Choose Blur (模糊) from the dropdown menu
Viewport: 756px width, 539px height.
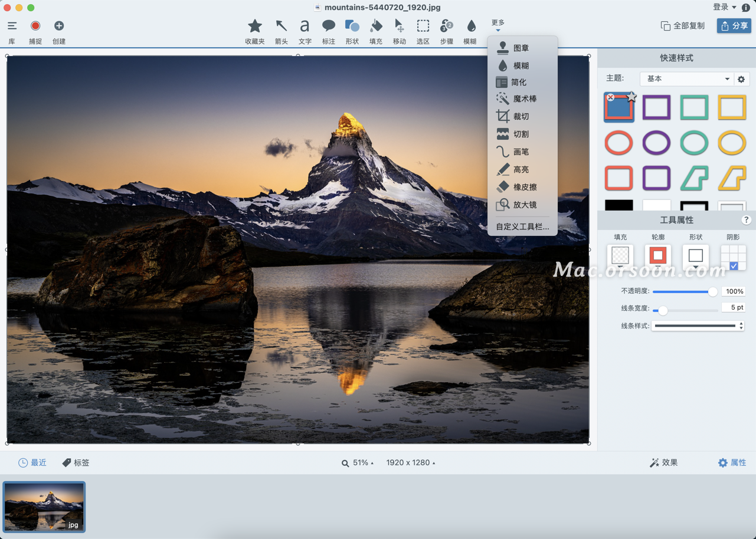[522, 65]
